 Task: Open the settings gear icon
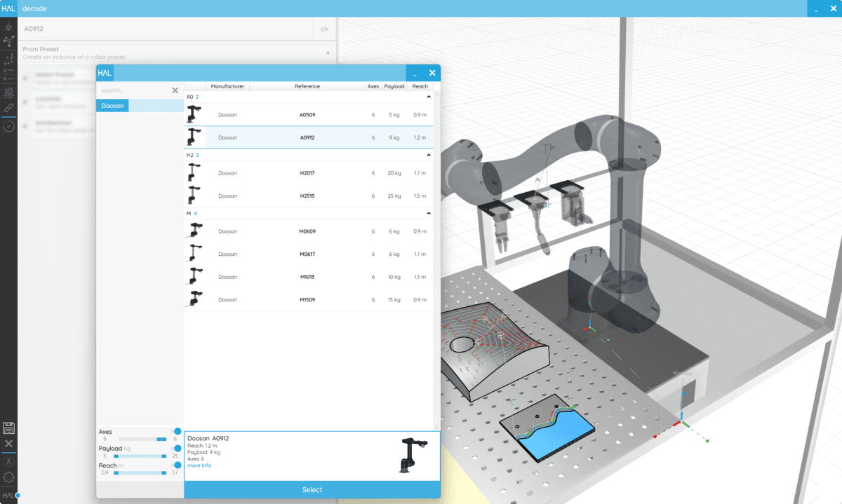8,477
